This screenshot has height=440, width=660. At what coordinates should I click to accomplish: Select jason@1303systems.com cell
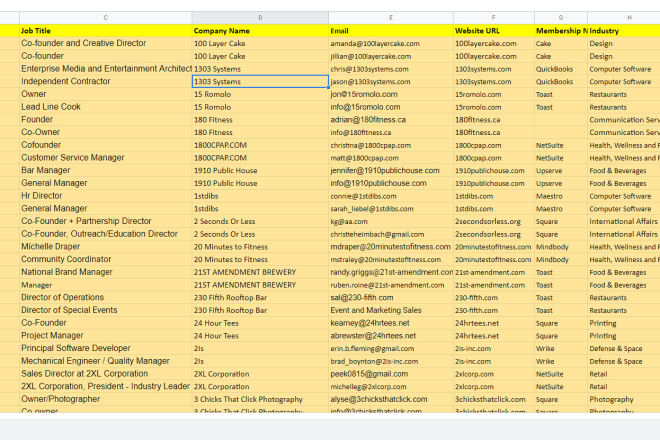click(x=391, y=81)
